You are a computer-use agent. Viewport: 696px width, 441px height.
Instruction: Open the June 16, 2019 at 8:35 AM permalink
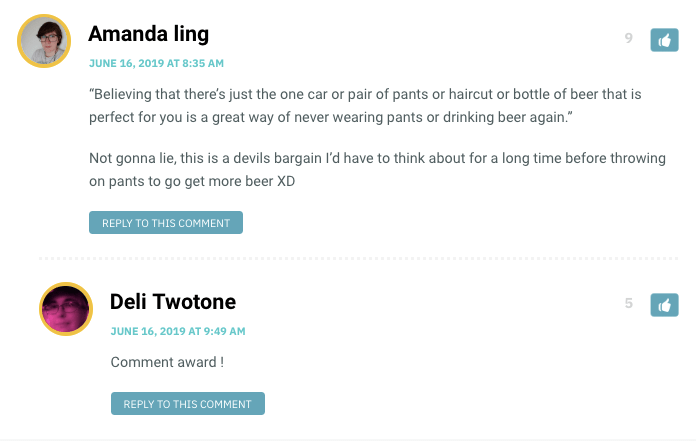pyautogui.click(x=155, y=63)
